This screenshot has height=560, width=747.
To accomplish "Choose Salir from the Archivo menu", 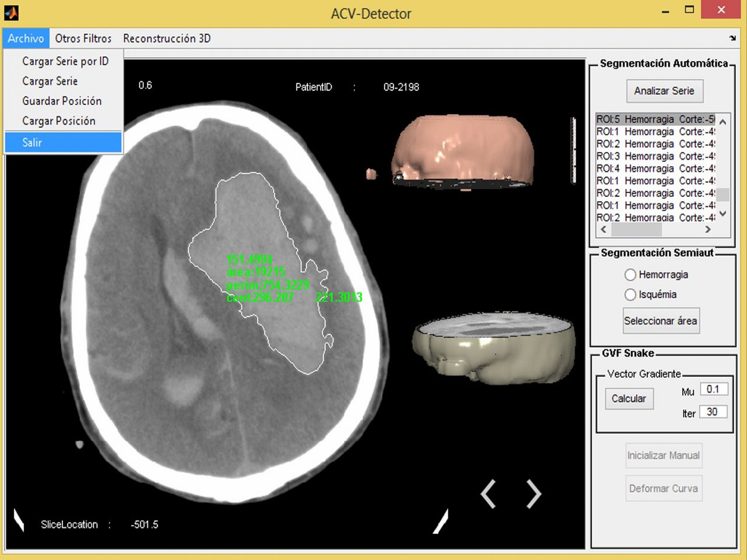I will tap(63, 143).
